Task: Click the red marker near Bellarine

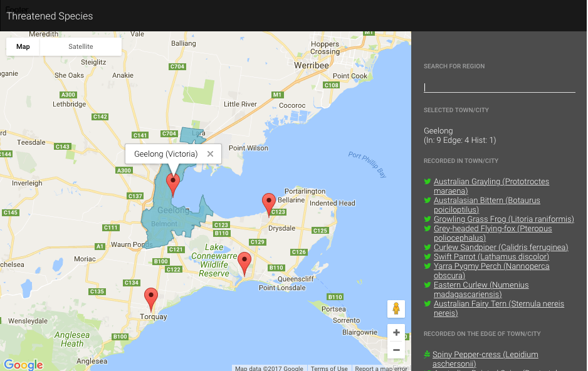Action: click(x=269, y=204)
